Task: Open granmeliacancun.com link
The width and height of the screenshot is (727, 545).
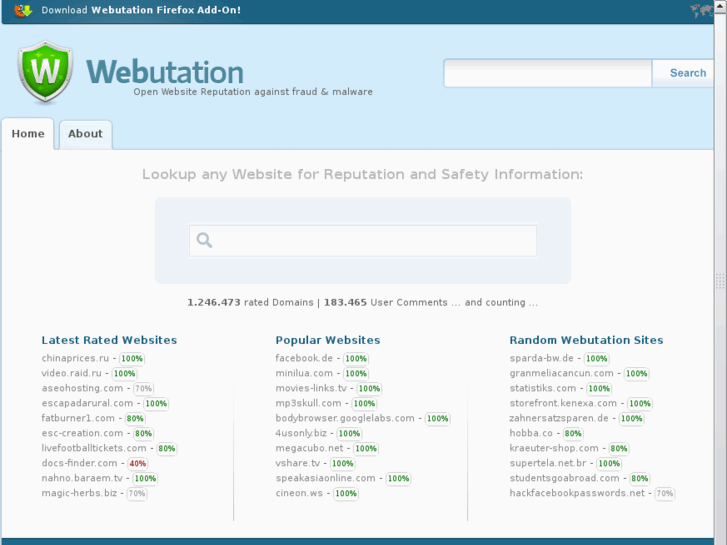Action: pyautogui.click(x=561, y=373)
